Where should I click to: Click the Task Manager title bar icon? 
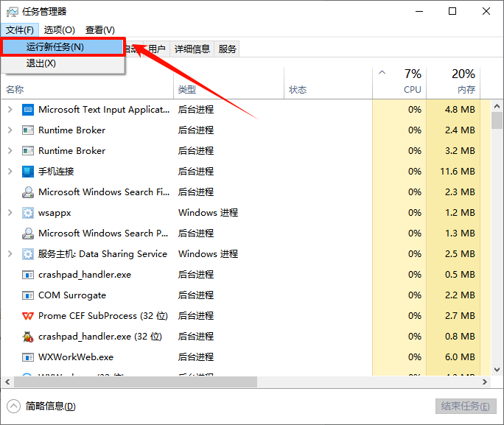coord(13,12)
